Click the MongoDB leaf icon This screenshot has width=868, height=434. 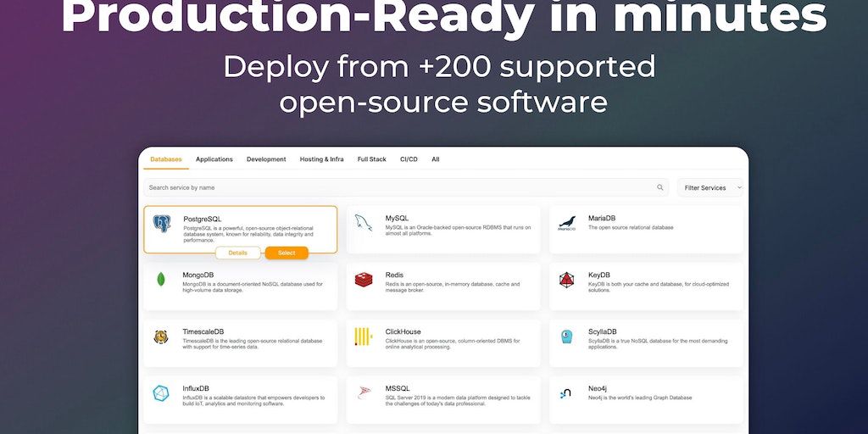161,280
